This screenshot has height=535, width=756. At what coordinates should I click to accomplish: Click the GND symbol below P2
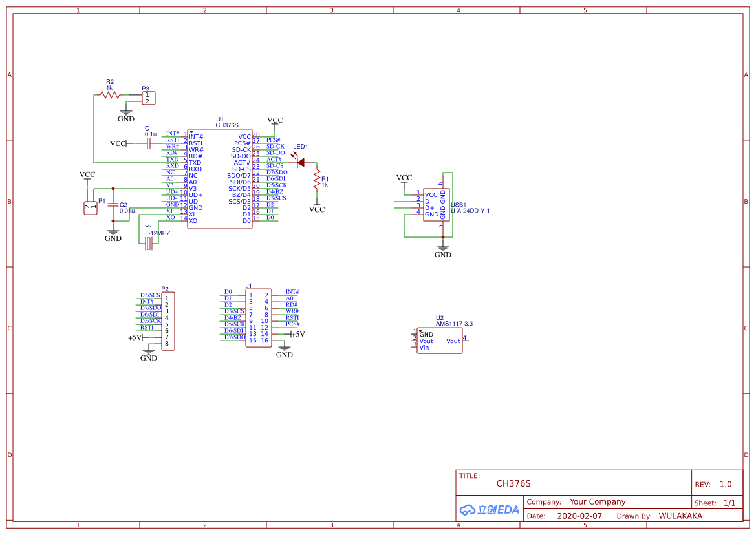(149, 355)
